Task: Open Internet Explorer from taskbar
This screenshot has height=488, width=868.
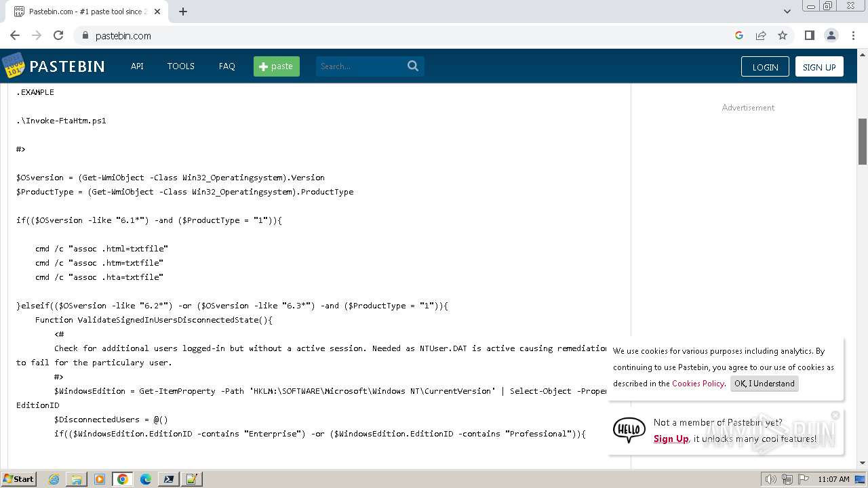Action: pyautogui.click(x=54, y=479)
